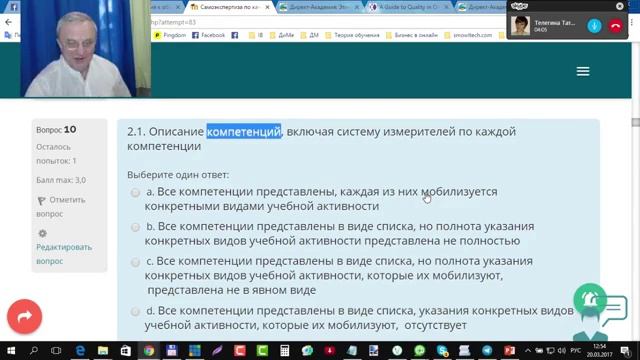Launch Microsoft Edge from taskbar
This screenshot has height=360, width=640.
pyautogui.click(x=80, y=351)
